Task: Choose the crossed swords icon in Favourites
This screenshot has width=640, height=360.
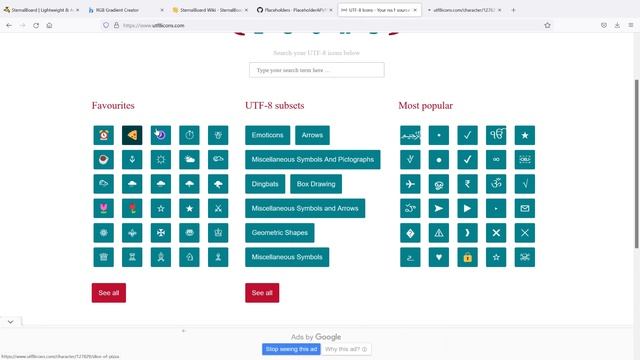Action: click(218, 209)
